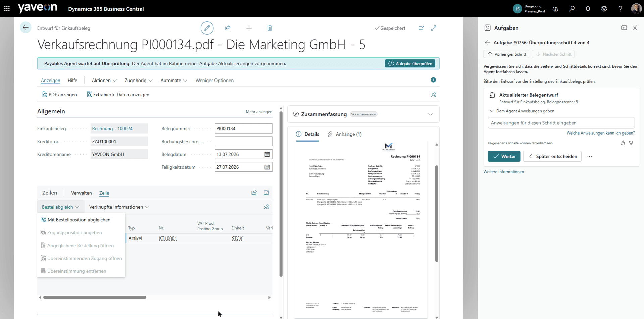The width and height of the screenshot is (644, 319).
Task: Switch to Verwalten tab in Zeilen
Action: (x=81, y=193)
